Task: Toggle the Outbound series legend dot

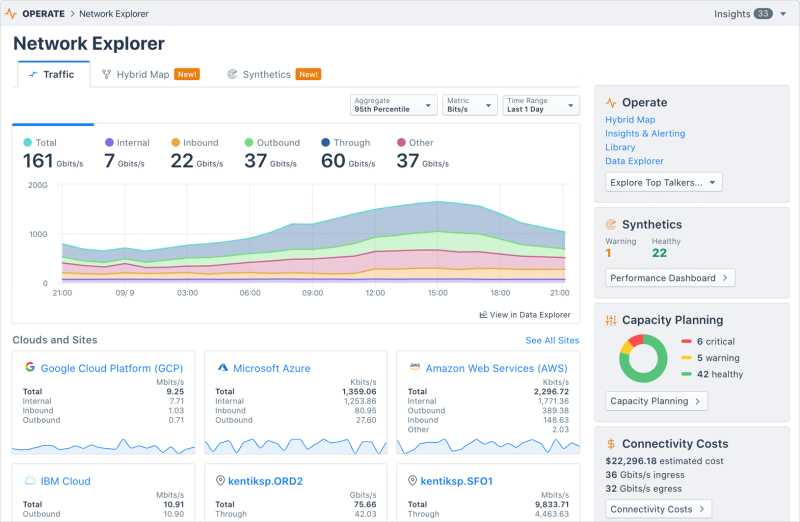Action: pos(249,142)
